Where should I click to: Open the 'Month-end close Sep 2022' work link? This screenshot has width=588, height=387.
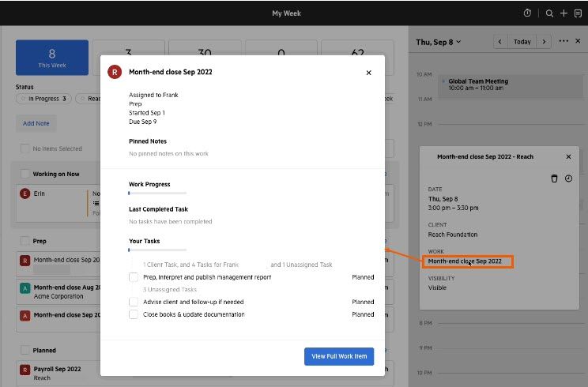coord(465,261)
